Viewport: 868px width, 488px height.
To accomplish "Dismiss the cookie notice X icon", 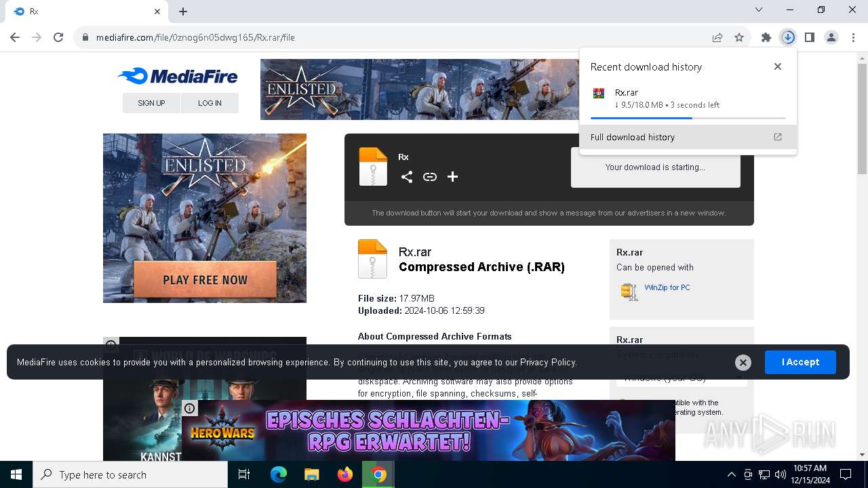I will click(743, 363).
